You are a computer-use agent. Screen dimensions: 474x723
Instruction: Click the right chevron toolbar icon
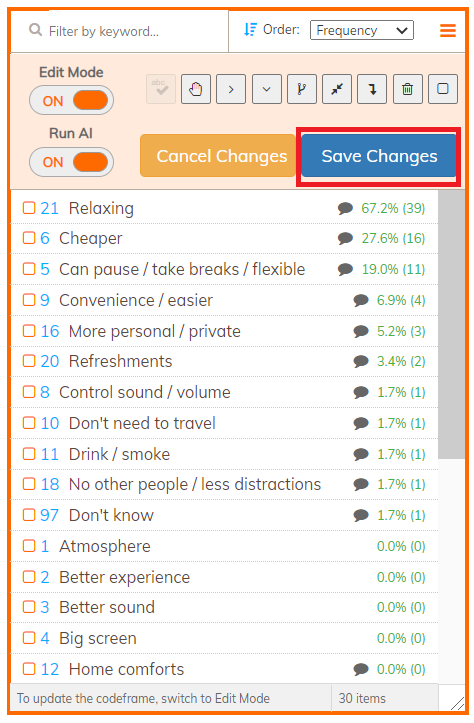[231, 89]
